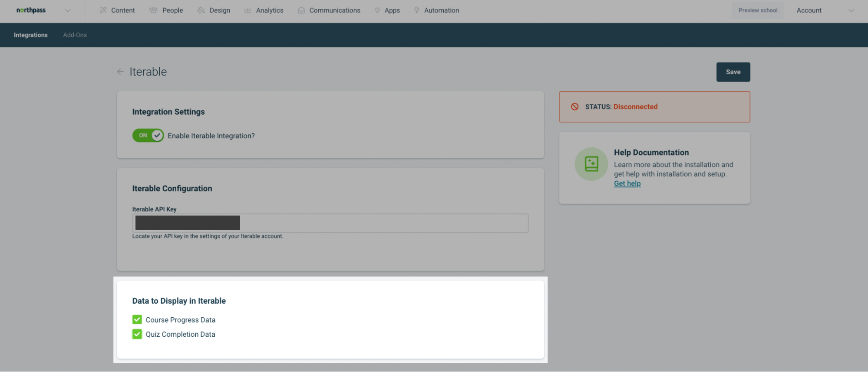The height and width of the screenshot is (372, 868).
Task: Click the Content pencil icon
Action: (103, 10)
